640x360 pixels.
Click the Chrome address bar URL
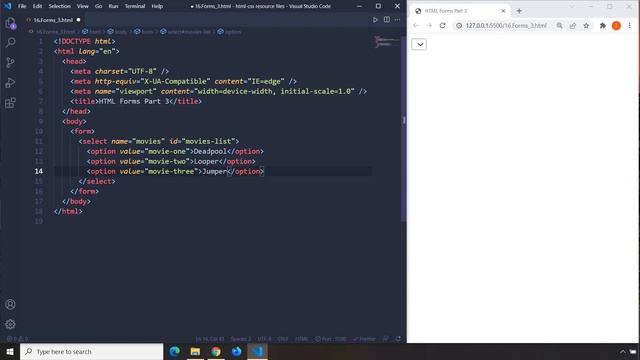[x=506, y=25]
